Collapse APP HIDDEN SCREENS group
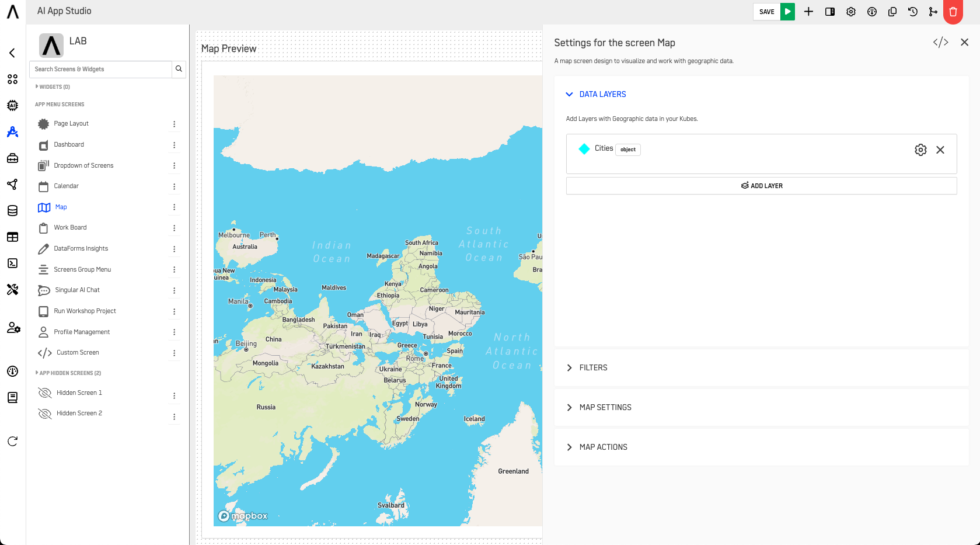The image size is (980, 545). [68, 373]
